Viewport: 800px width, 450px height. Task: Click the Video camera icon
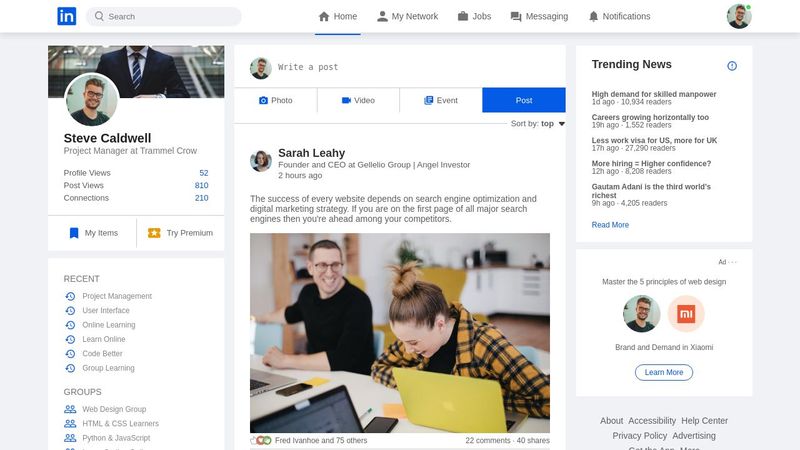346,101
